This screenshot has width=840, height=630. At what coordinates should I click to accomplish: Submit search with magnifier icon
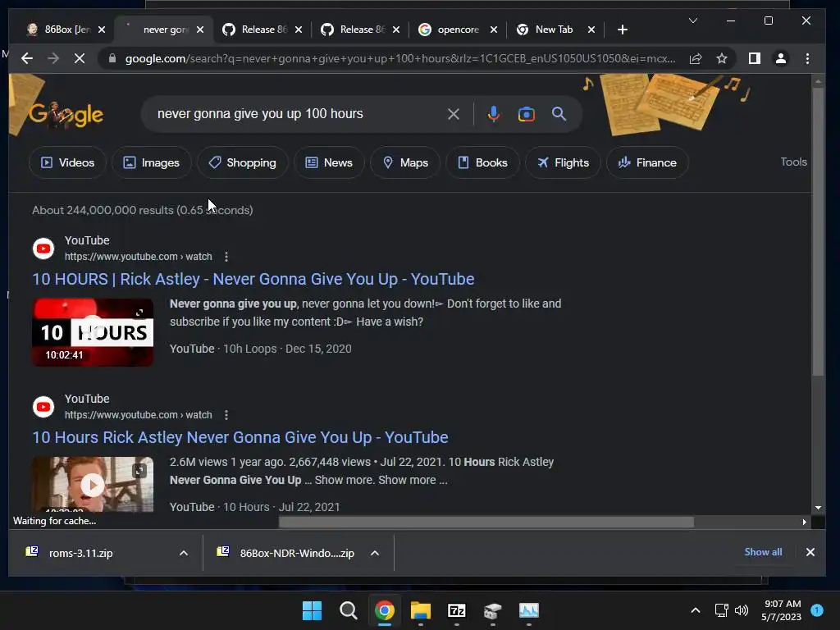(559, 113)
